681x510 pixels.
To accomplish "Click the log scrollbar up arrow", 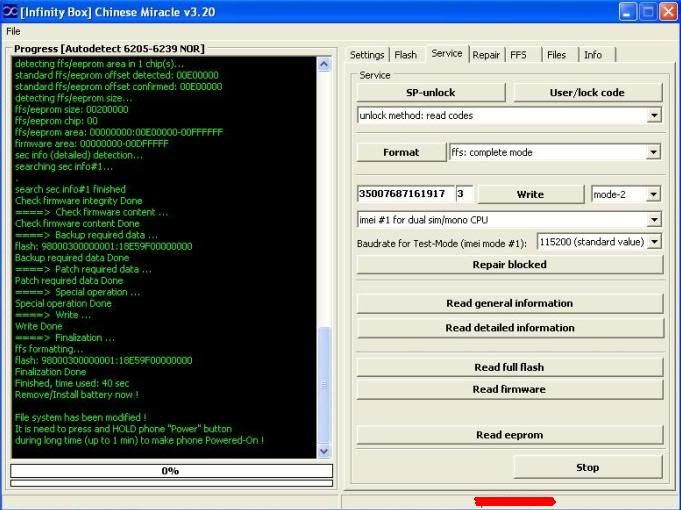I will (x=324, y=65).
